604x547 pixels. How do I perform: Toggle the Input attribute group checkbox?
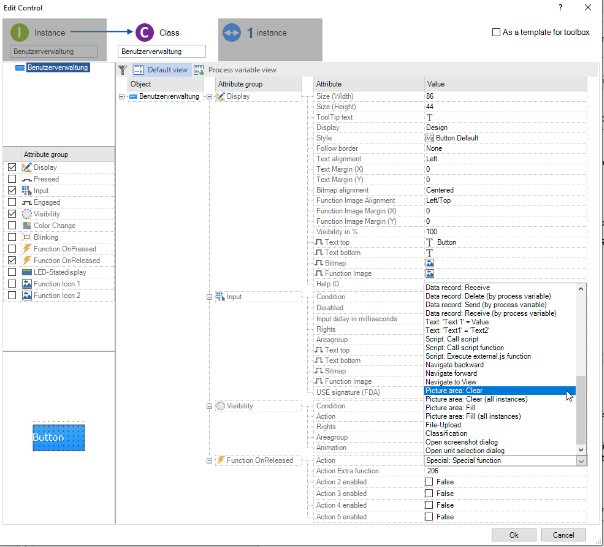pos(12,191)
